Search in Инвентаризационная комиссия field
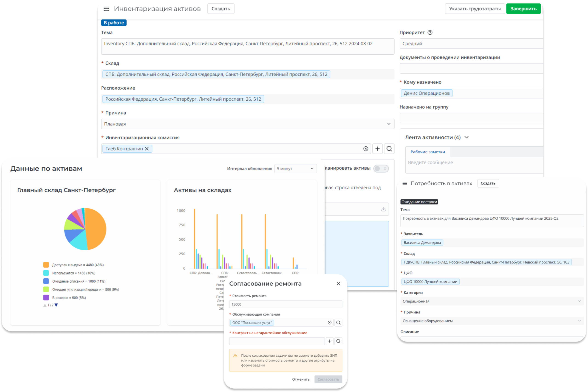Screen dimensions: 588x392 pos(389,149)
